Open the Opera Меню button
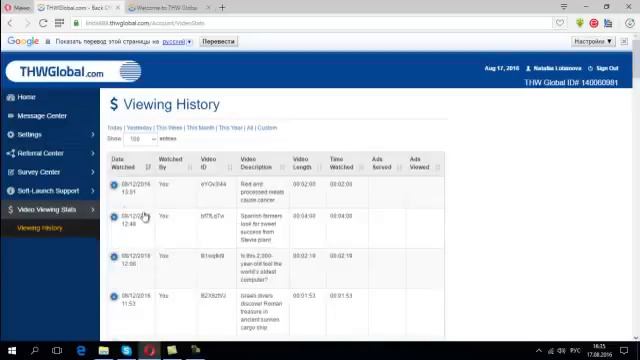 [18, 7]
